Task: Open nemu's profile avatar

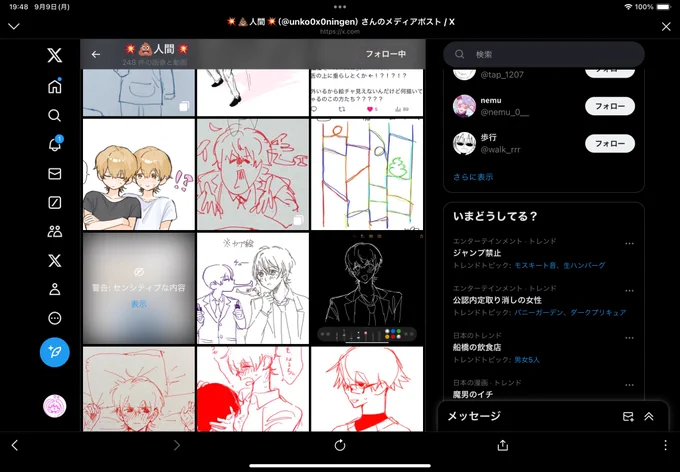Action: coord(464,106)
